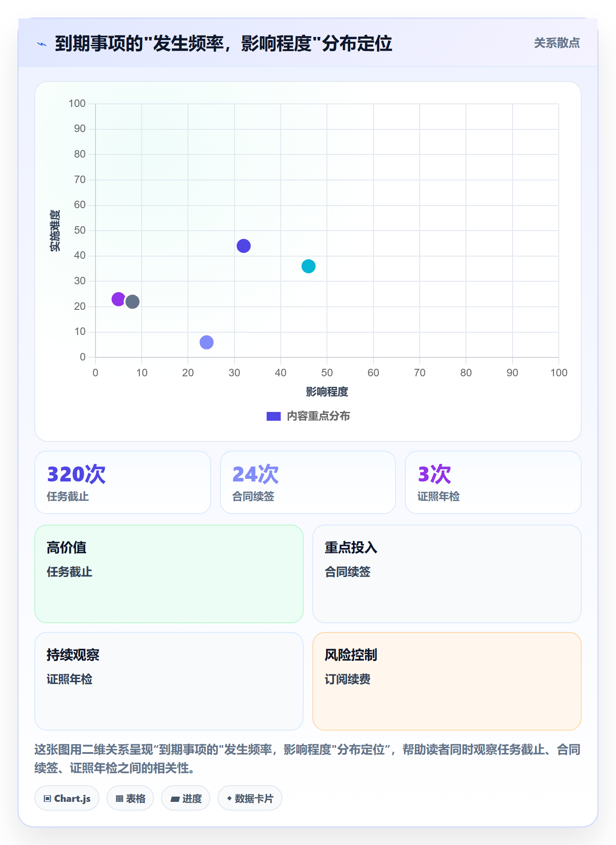The width and height of the screenshot is (616, 845).
Task: Click the 进度 tag chip
Action: pos(186,798)
